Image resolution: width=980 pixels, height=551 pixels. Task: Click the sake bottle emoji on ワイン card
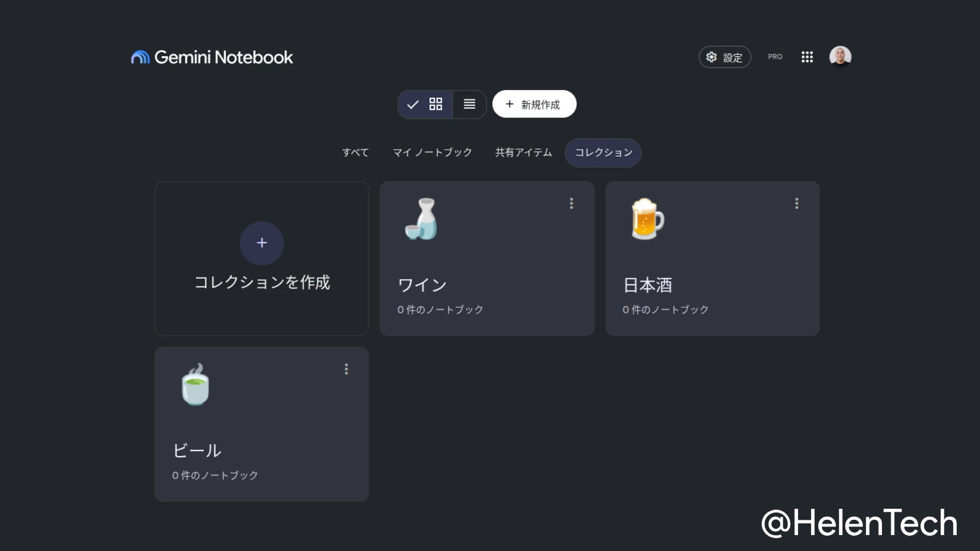tap(421, 219)
